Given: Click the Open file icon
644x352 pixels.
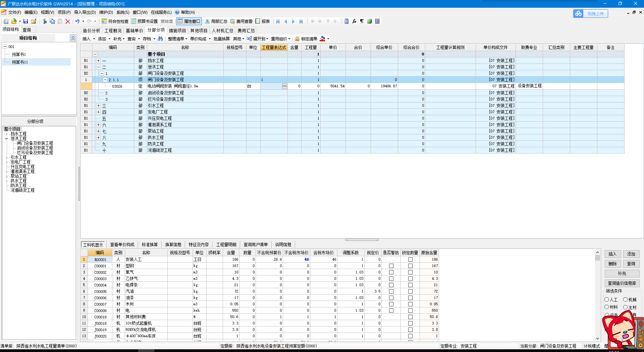Looking at the screenshot, I should click(14, 21).
